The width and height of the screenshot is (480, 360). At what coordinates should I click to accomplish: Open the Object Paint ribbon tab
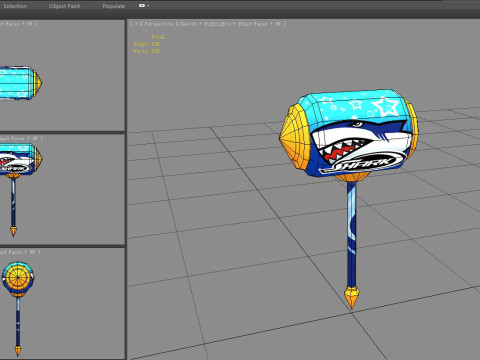[x=64, y=6]
